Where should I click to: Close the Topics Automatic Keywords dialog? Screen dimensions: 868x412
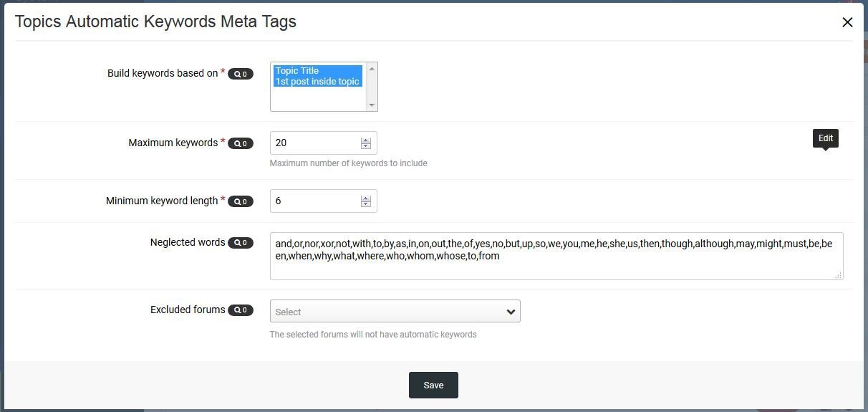(847, 22)
